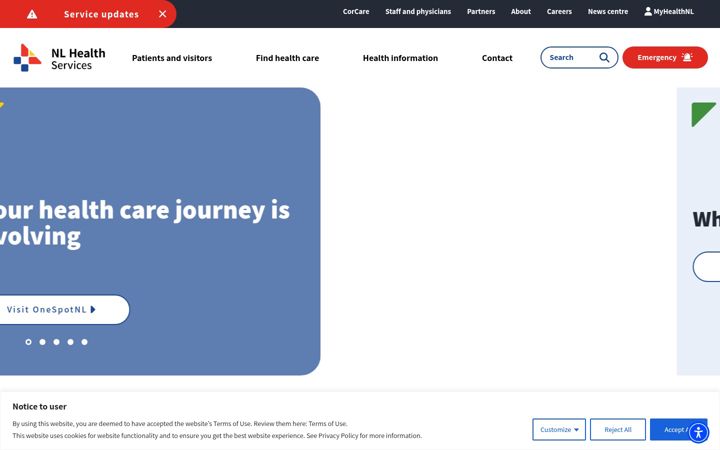Click the health care journey slide heading
This screenshot has width=720, height=450.
click(145, 224)
